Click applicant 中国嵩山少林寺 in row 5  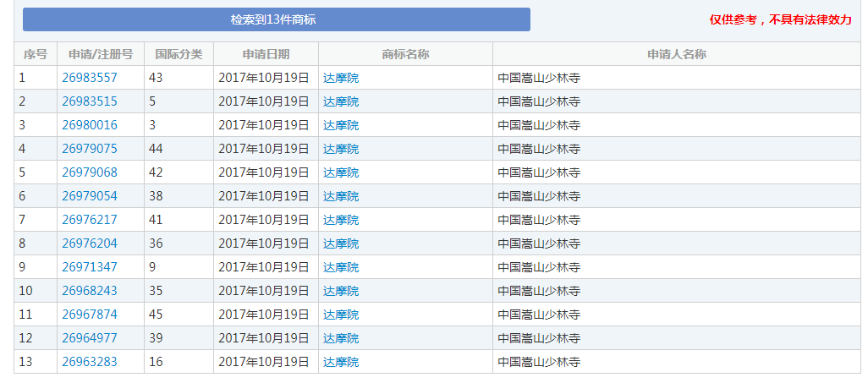539,172
